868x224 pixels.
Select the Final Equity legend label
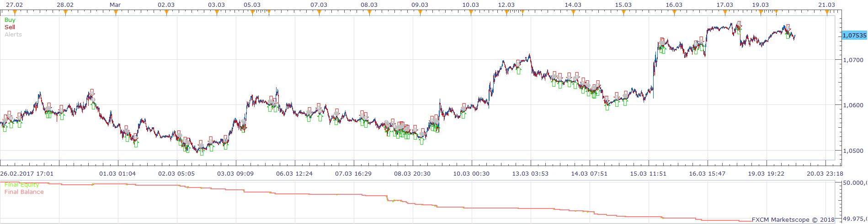click(x=22, y=185)
